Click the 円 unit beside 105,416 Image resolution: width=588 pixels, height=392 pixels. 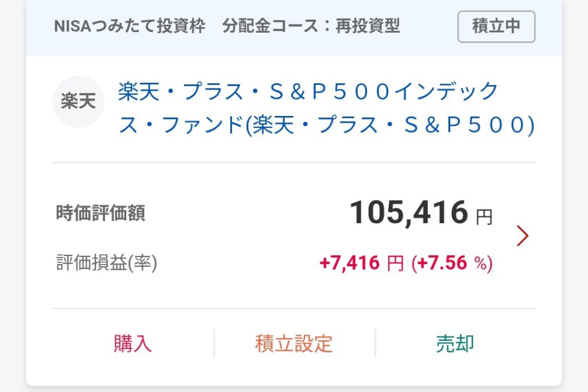point(483,217)
